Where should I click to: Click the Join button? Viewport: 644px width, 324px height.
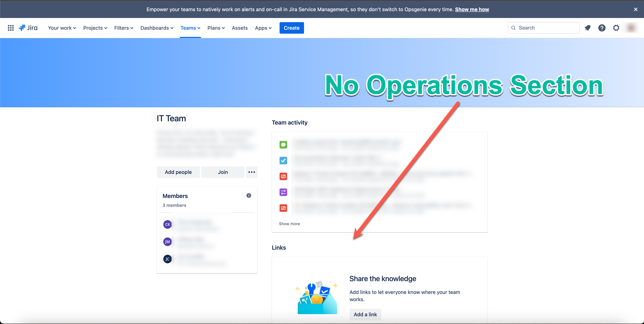[223, 172]
